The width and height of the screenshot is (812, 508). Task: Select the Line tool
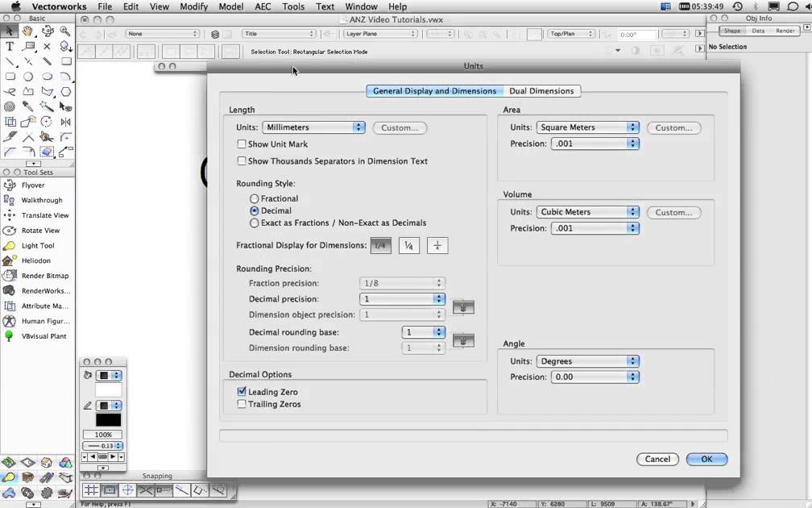pyautogui.click(x=10, y=61)
